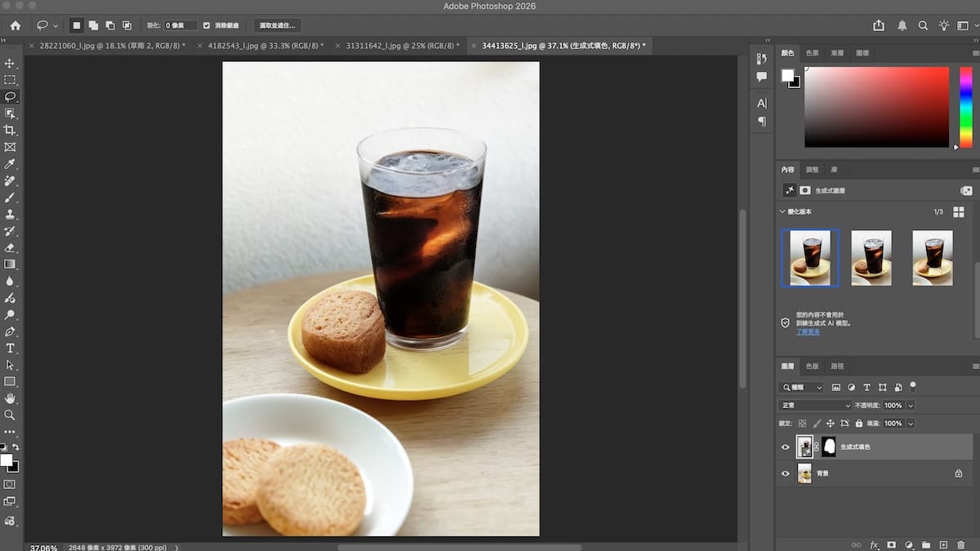Collapse the 變化版本 variations section

pos(782,211)
